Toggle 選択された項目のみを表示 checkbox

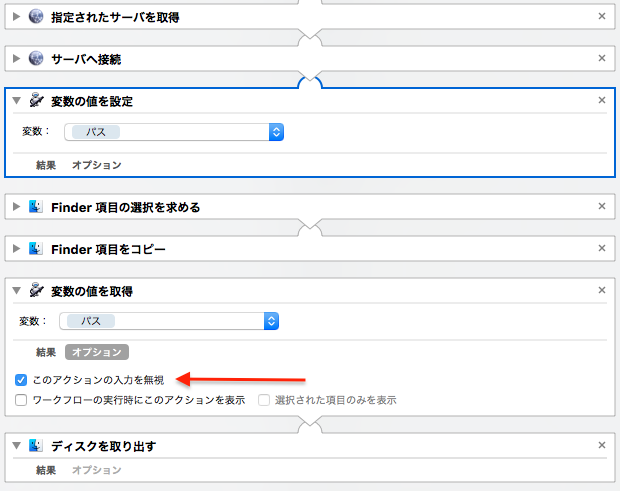266,400
